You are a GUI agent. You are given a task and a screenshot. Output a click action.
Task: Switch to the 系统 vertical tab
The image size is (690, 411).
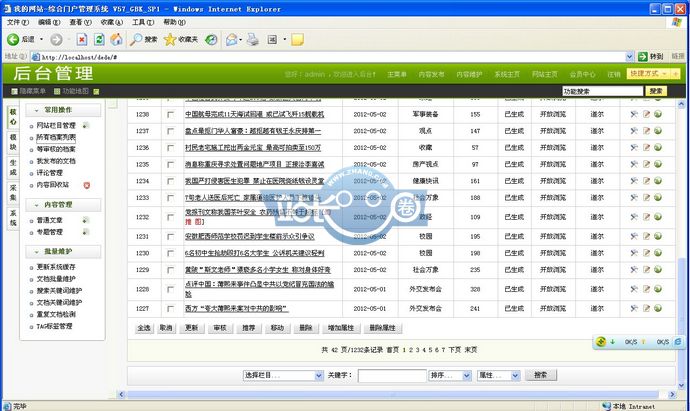tap(13, 218)
